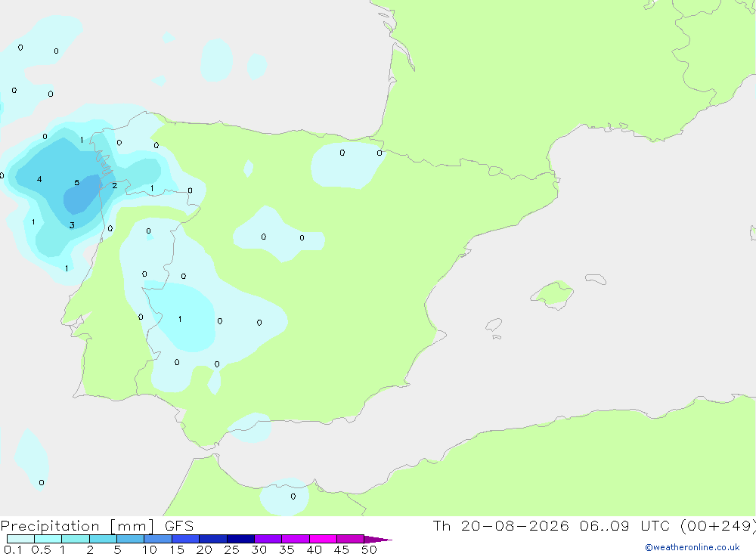Screen dimensions: 756x554
Task: Select the 0.5–1 mm legend color swatch
Action: (48, 539)
